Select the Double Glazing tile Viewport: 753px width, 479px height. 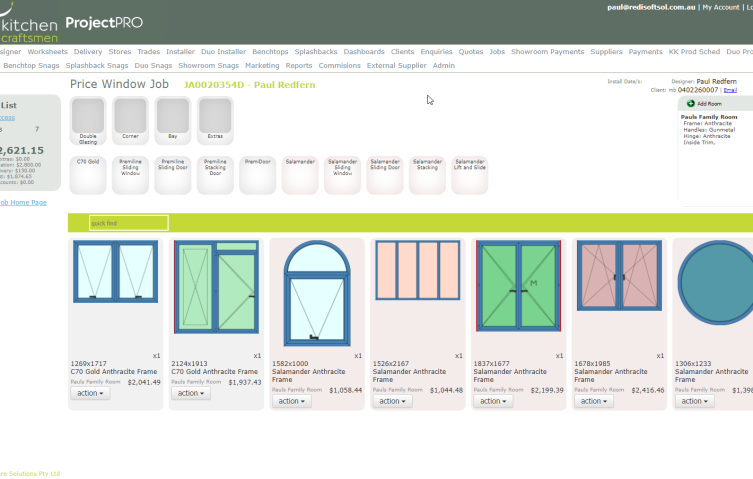(x=88, y=121)
